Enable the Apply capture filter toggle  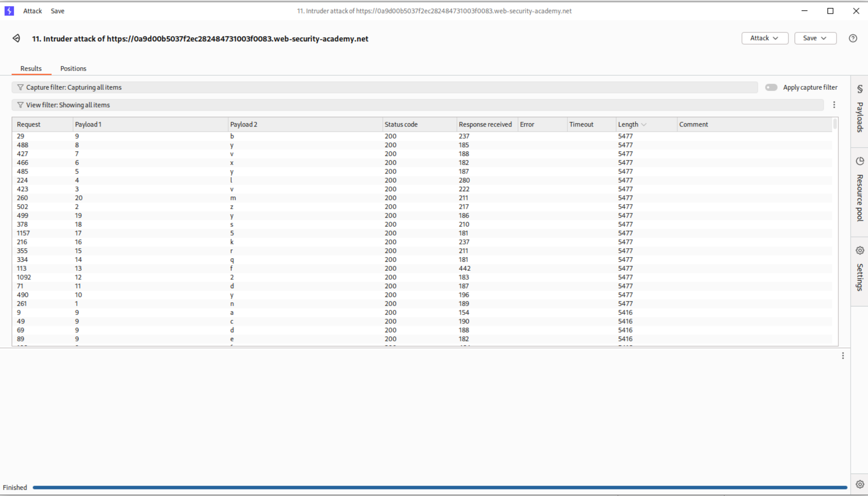coord(771,87)
